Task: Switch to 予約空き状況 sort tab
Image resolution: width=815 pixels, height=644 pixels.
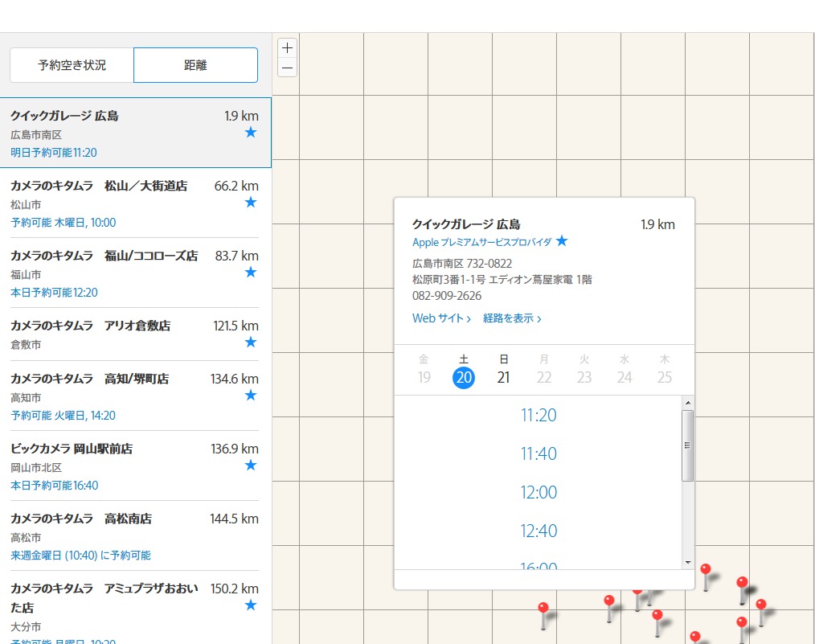Action: click(72, 65)
